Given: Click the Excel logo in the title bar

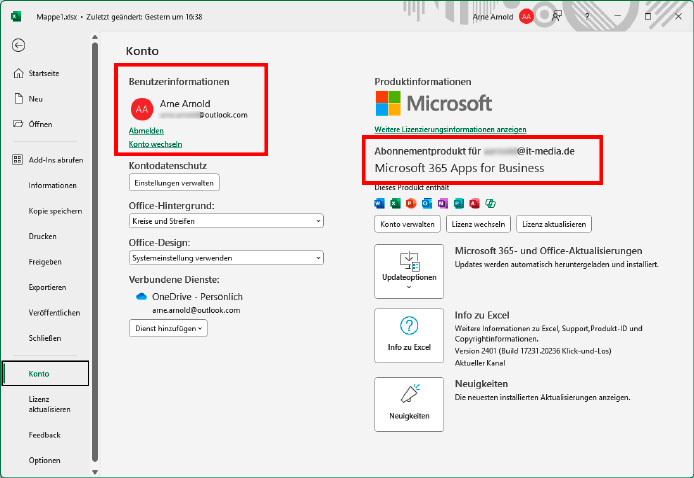Looking at the screenshot, I should point(16,17).
